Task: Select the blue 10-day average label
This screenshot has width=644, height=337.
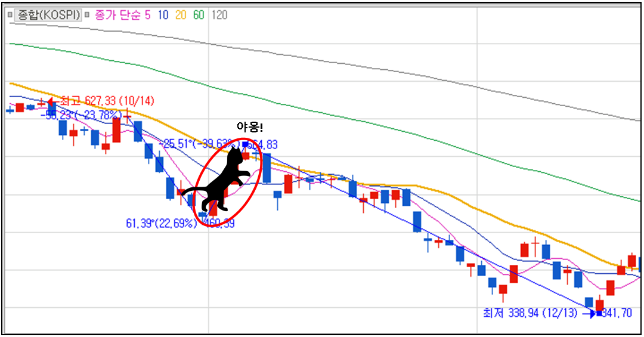Action: coord(163,15)
